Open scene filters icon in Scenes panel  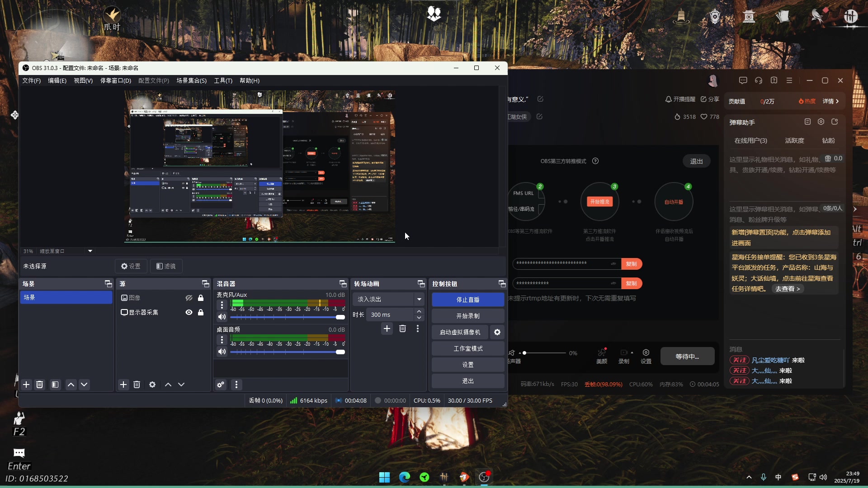point(55,385)
